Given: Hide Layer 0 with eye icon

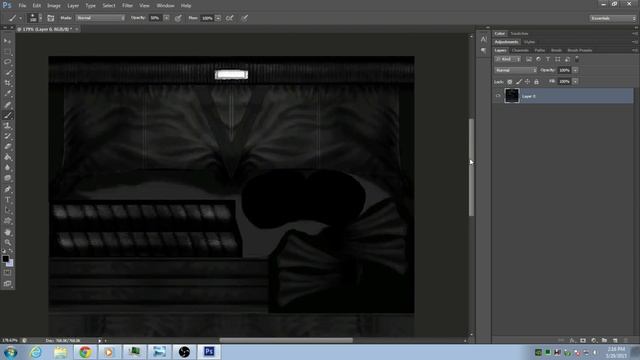Looking at the screenshot, I should (498, 96).
